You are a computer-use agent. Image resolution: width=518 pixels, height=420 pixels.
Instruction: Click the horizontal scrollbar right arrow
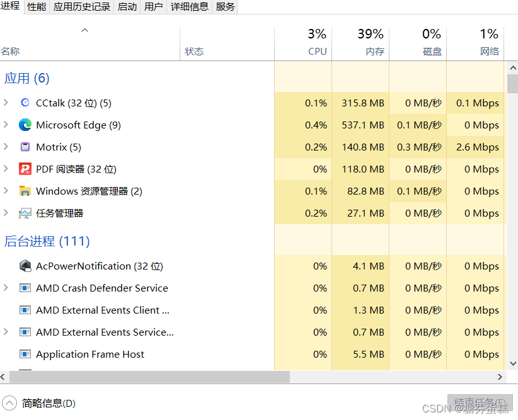(x=500, y=377)
